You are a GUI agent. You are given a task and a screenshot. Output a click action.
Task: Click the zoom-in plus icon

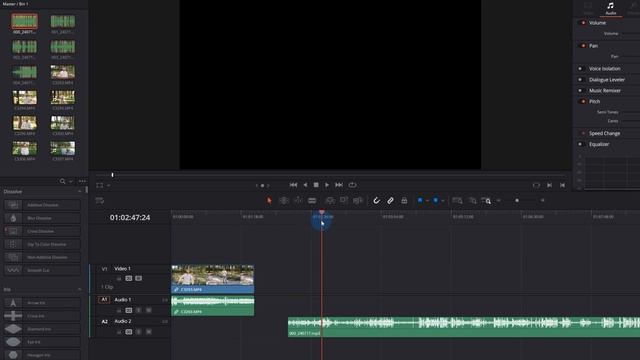tap(542, 200)
